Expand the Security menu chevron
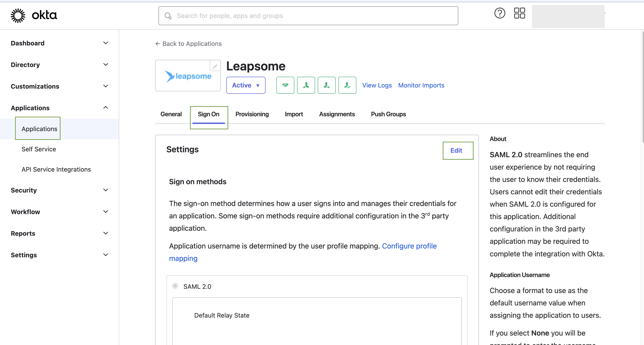 pos(106,190)
